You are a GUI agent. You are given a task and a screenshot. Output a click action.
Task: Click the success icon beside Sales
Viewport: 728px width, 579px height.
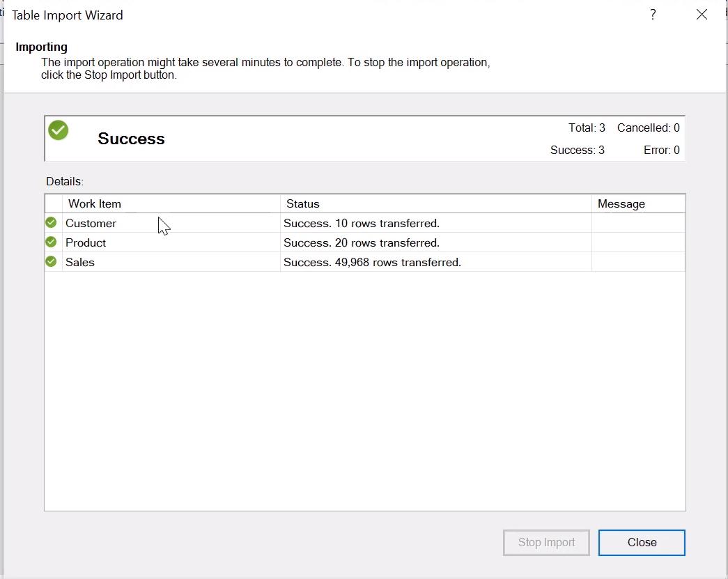point(51,262)
